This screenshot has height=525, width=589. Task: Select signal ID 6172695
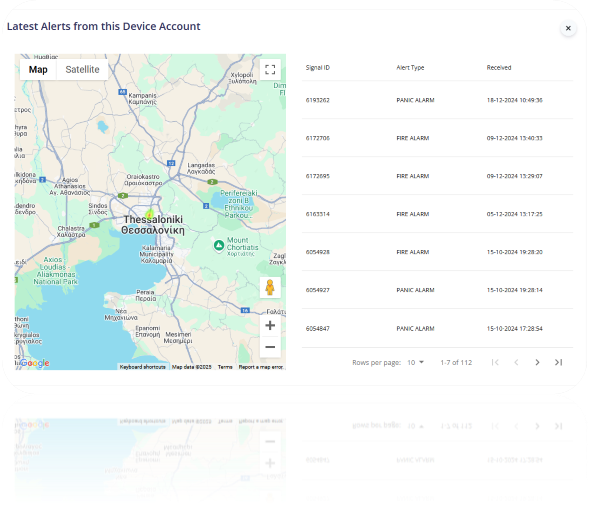317,176
